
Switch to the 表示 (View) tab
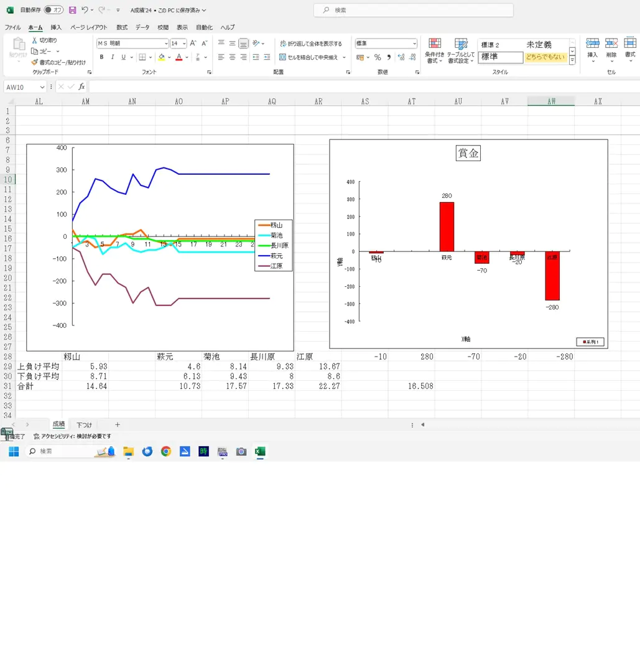pyautogui.click(x=182, y=27)
